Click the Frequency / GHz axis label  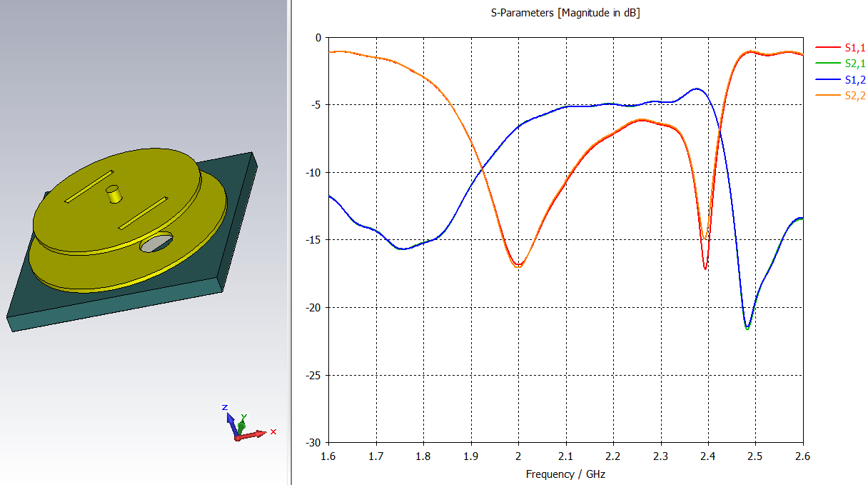pos(565,474)
